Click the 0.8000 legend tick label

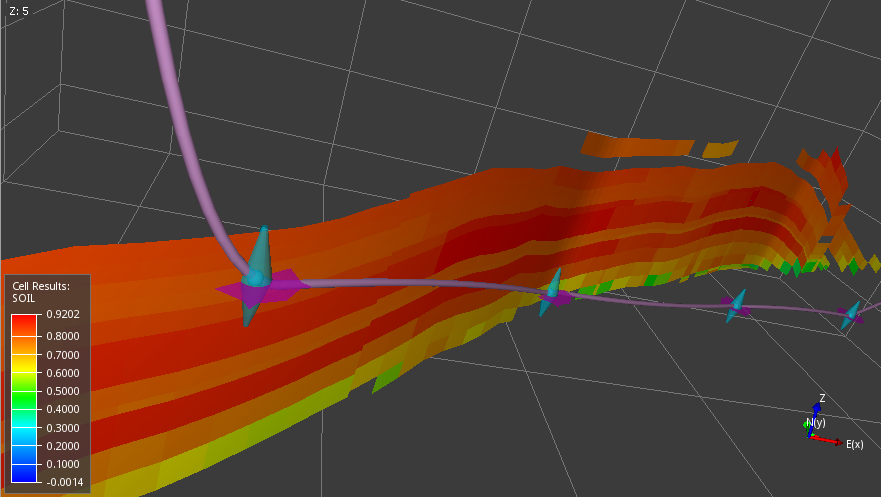(x=63, y=336)
